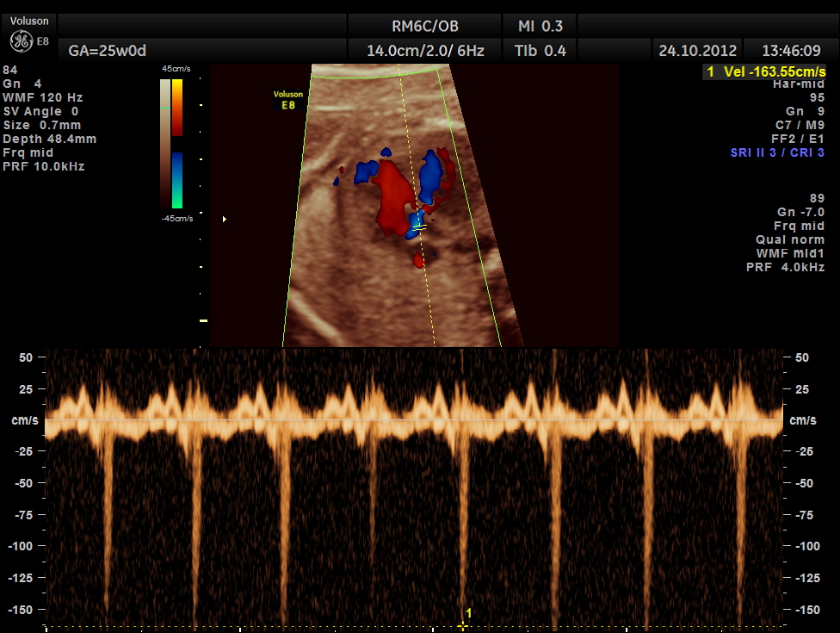Click the yellow caliper marker 1 on spectrum
Viewport: 840px width, 633px height.
tap(463, 624)
